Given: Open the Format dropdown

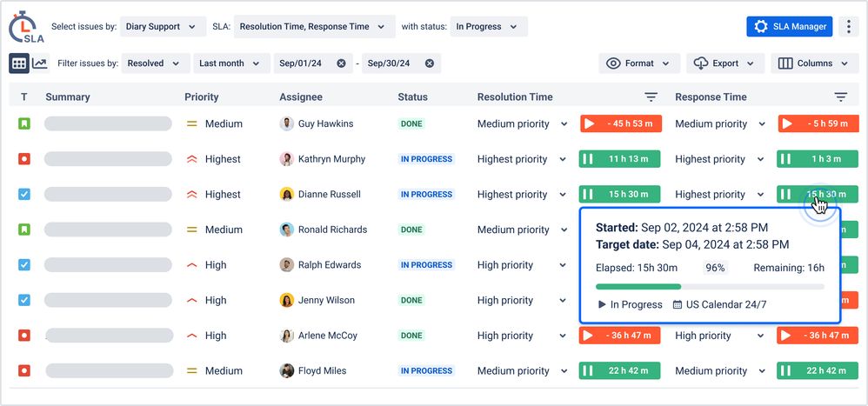Looking at the screenshot, I should (638, 63).
